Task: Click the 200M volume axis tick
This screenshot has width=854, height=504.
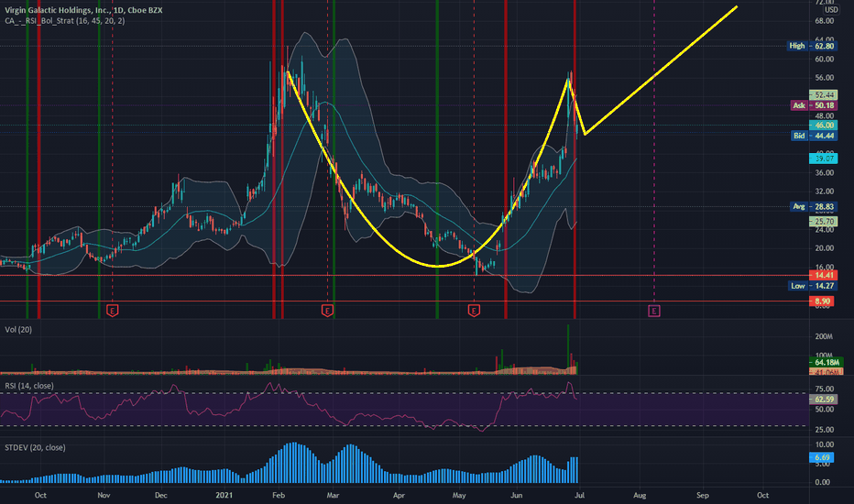Action: [x=824, y=336]
